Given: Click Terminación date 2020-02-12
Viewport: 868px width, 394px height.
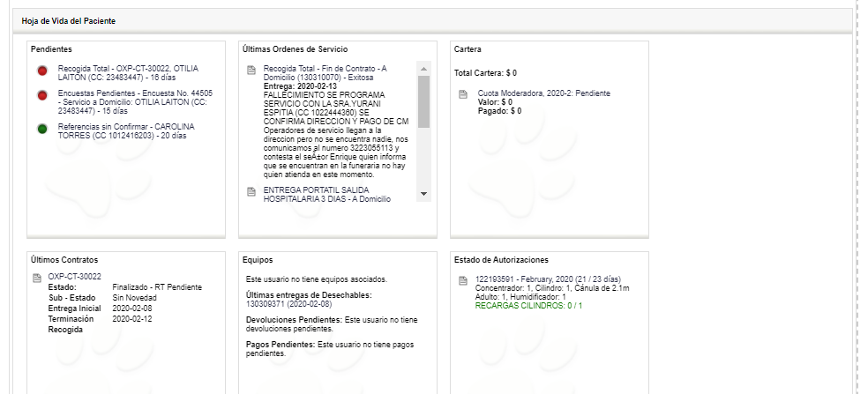Looking at the screenshot, I should [131, 319].
